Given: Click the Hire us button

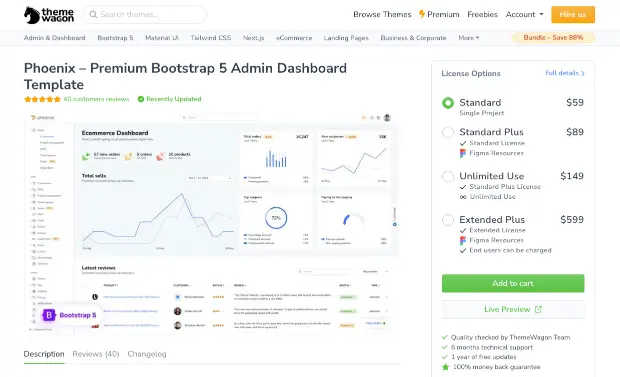Looking at the screenshot, I should [x=573, y=15].
